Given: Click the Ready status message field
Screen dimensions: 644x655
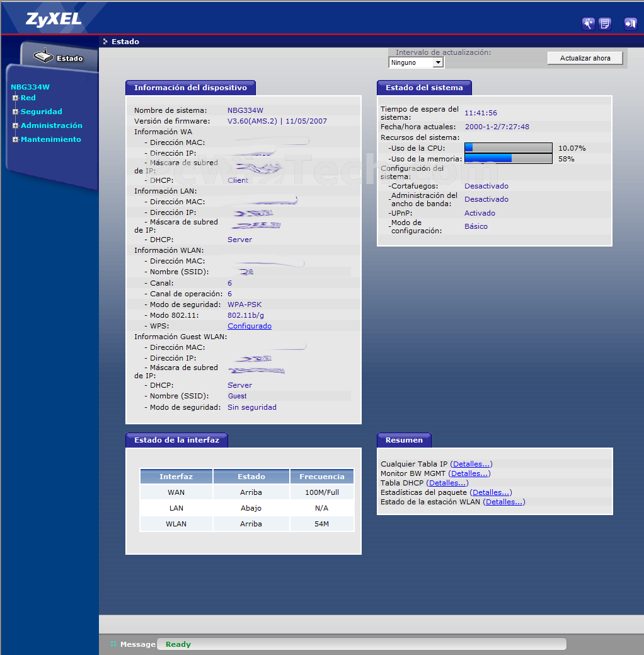Looking at the screenshot, I should [x=361, y=644].
